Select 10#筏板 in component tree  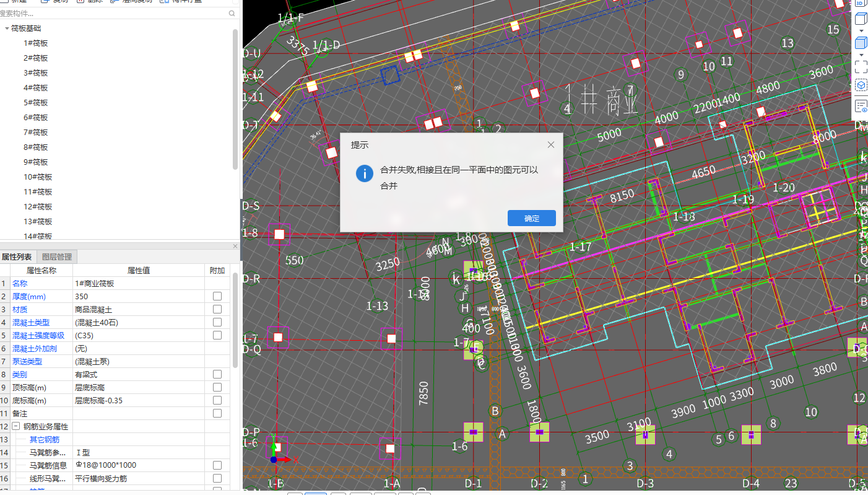[38, 177]
